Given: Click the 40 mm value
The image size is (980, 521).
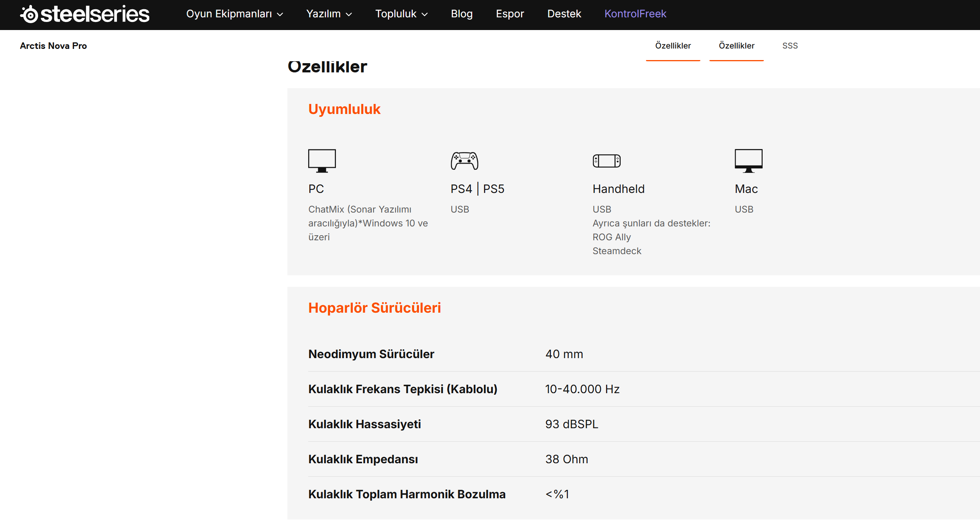Looking at the screenshot, I should click(x=564, y=354).
